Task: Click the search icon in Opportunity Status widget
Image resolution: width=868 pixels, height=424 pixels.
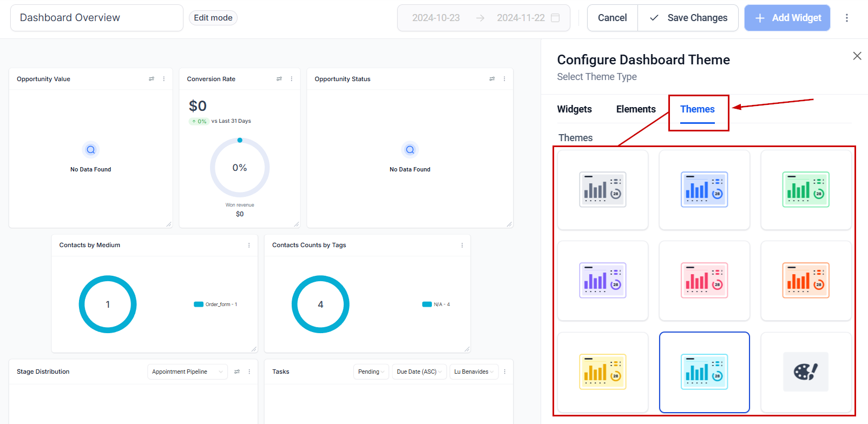Action: click(410, 150)
